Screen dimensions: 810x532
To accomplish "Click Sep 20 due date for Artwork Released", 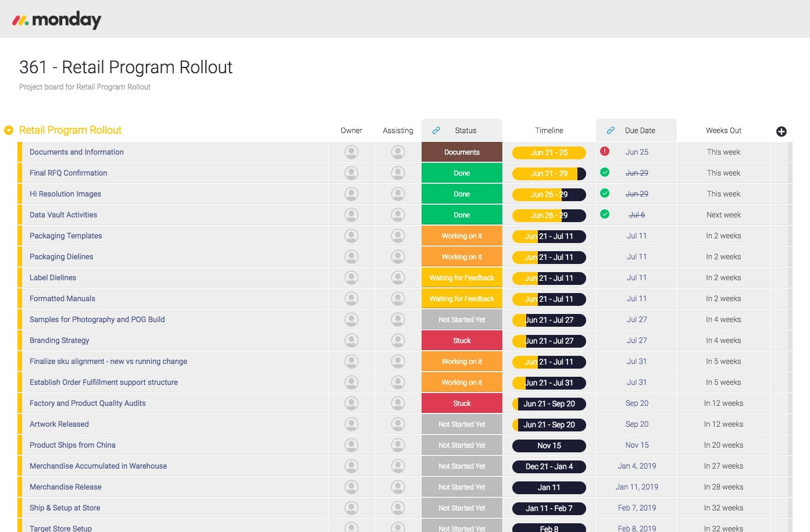I will click(637, 424).
